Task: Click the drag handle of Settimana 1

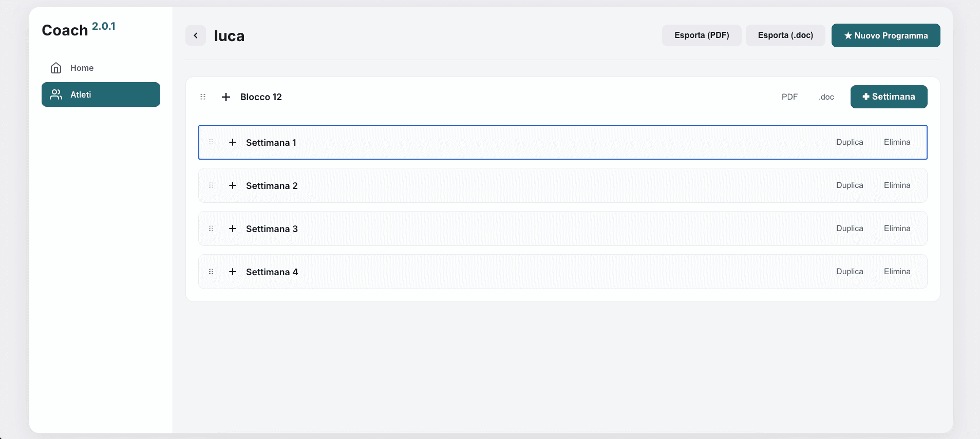Action: pos(211,142)
